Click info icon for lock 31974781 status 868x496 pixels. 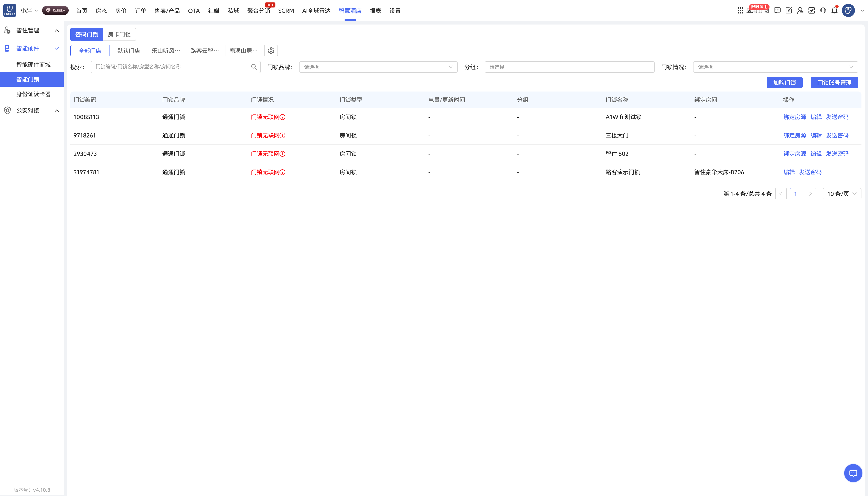click(282, 172)
